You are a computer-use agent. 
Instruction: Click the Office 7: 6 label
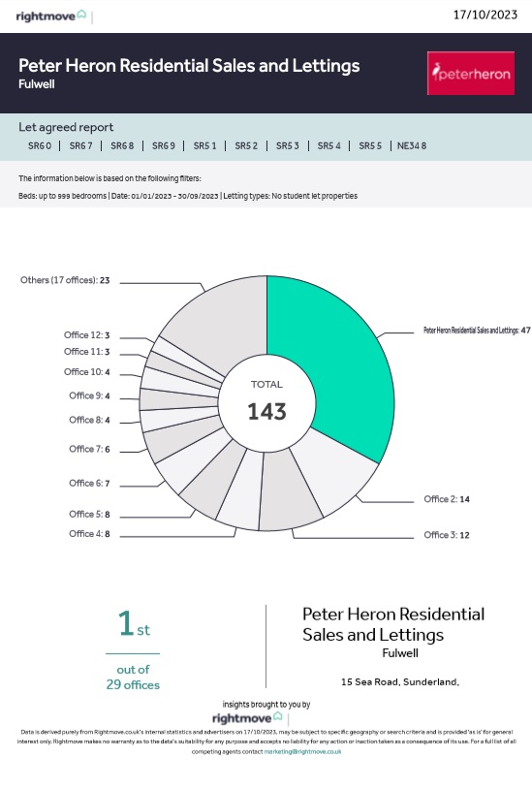point(89,449)
